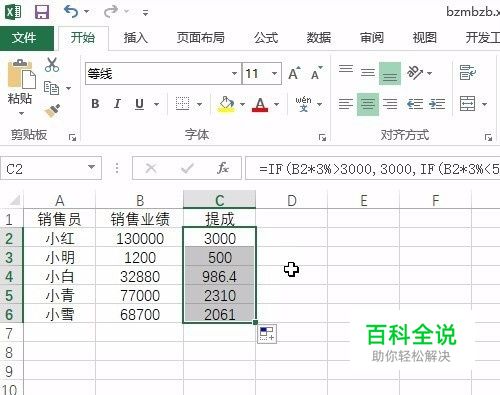Click the Redo arrow icon
The image size is (500, 395).
point(111,12)
